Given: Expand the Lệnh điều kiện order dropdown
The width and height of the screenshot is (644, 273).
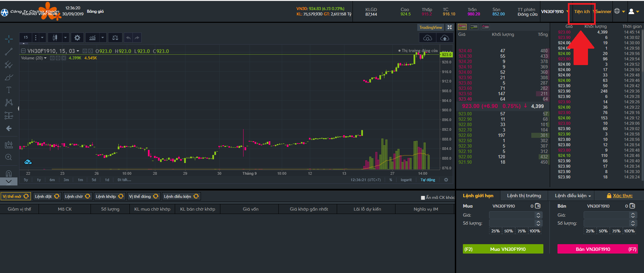Looking at the screenshot, I should click(x=573, y=196).
